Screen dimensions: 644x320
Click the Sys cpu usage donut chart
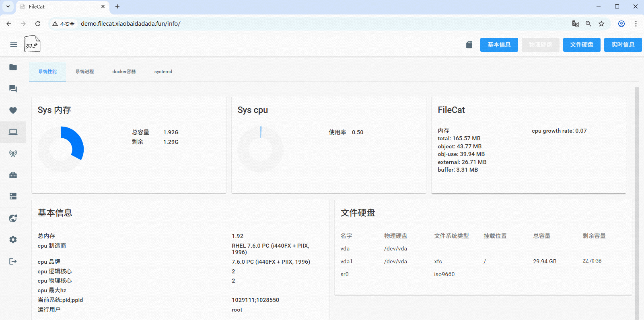(x=261, y=149)
